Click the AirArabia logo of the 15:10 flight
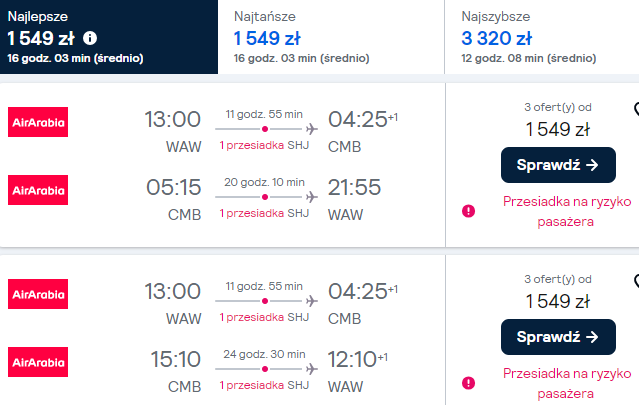The width and height of the screenshot is (639, 405). [38, 361]
